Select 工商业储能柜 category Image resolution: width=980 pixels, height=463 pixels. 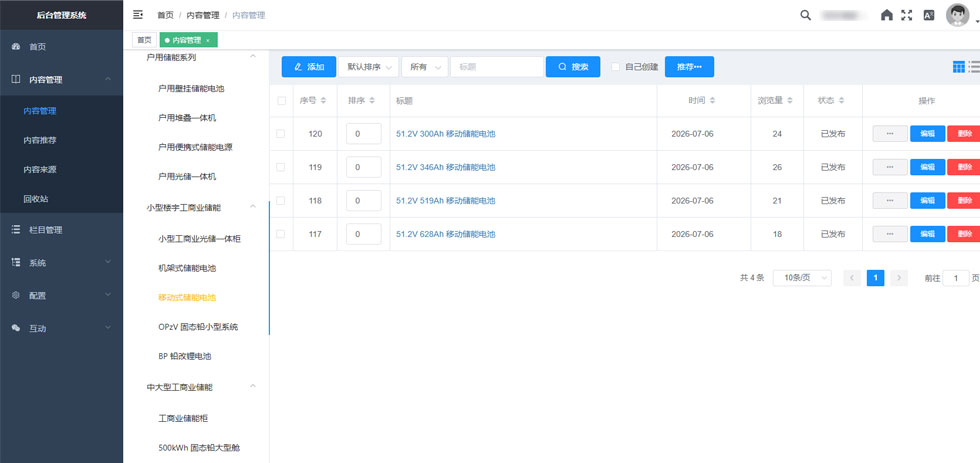coord(183,418)
